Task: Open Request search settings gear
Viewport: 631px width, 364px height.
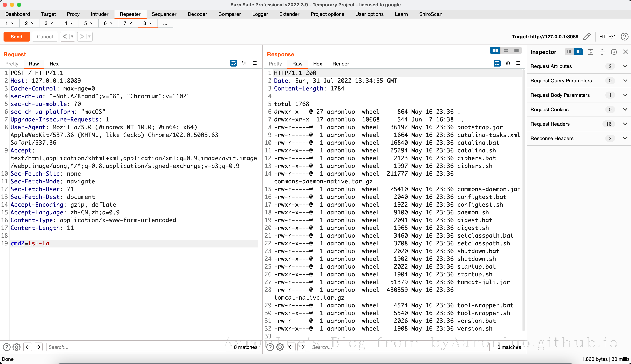Action: [17, 347]
